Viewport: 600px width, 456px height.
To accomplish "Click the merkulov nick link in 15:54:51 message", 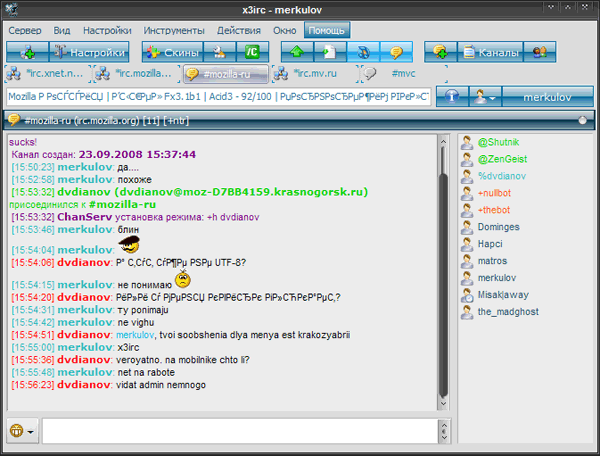I will (x=135, y=335).
